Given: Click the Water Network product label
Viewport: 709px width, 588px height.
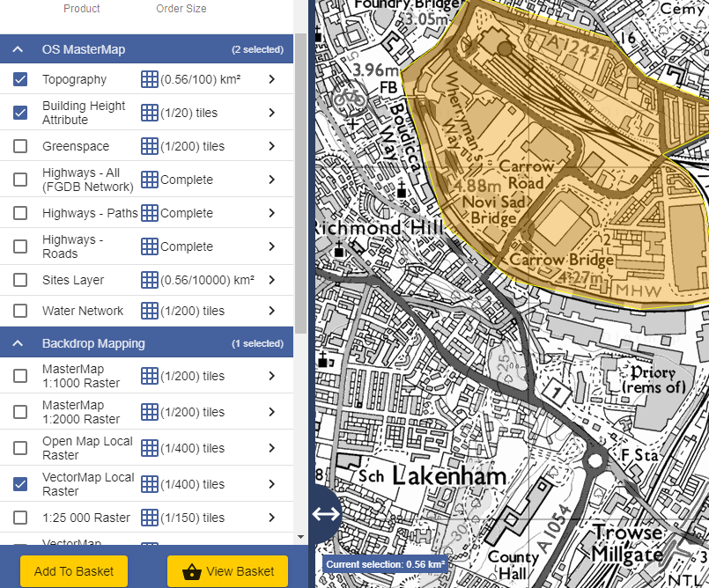Looking at the screenshot, I should pos(83,311).
